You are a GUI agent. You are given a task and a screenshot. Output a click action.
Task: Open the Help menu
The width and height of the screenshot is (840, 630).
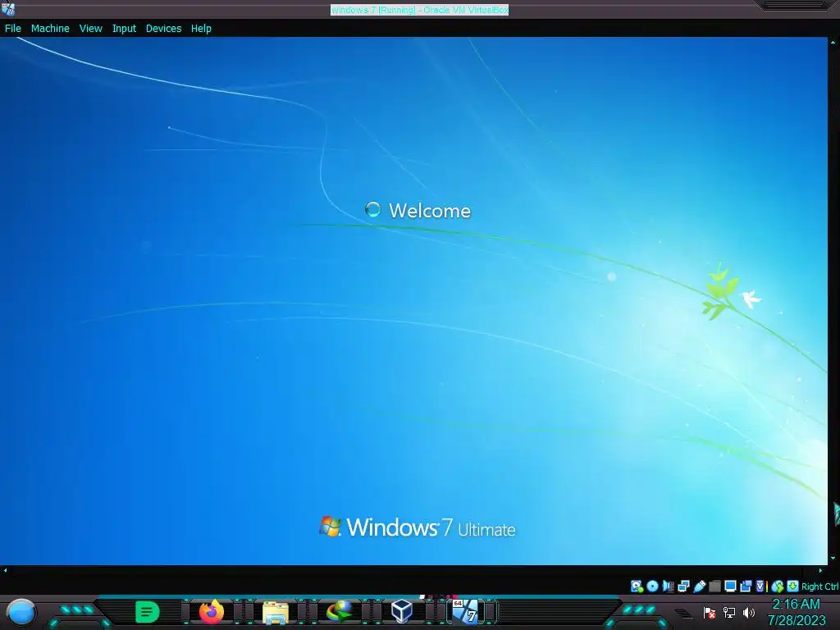[x=201, y=29]
